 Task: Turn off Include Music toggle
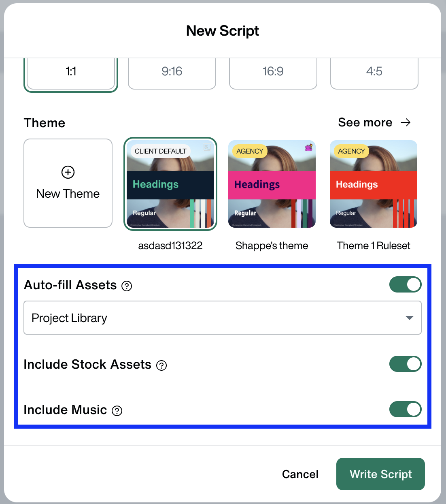pyautogui.click(x=405, y=409)
